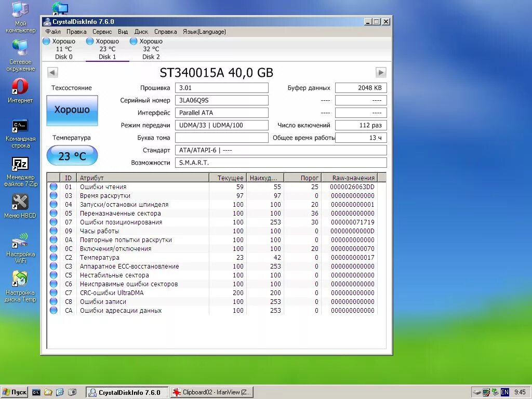532x399 pixels.
Task: Select the Аппаратное ECC-восстановление row
Action: coord(212,267)
